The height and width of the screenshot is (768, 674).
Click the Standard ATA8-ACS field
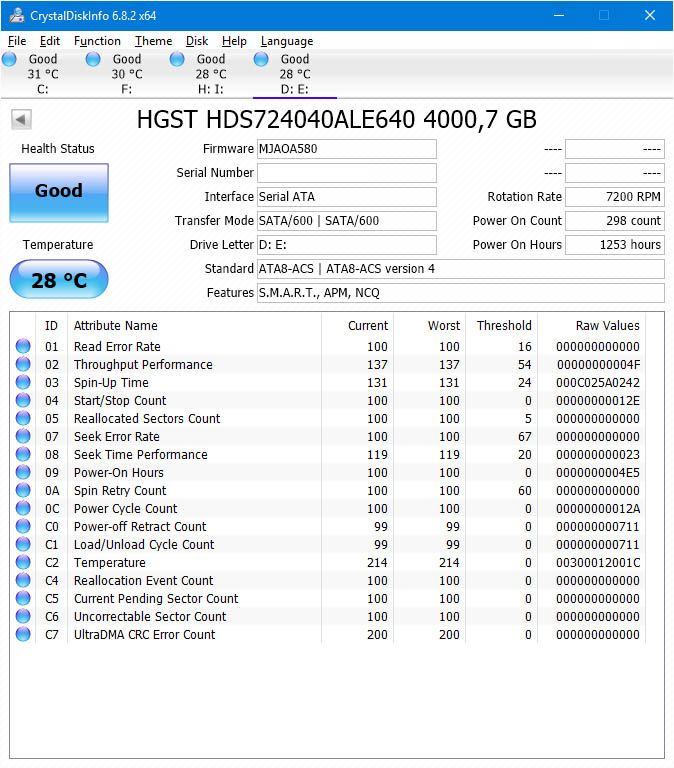460,269
